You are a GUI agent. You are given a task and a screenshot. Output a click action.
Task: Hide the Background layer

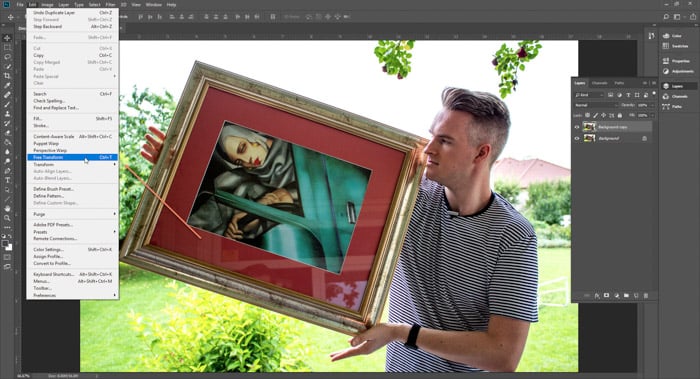point(577,138)
